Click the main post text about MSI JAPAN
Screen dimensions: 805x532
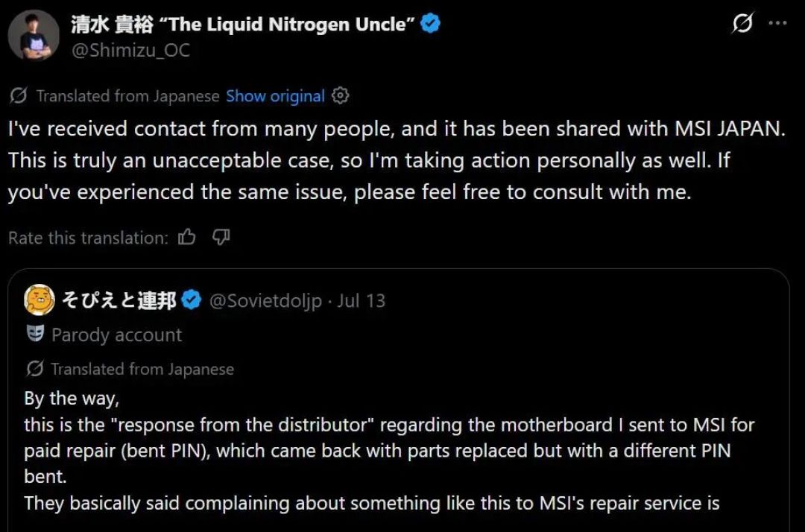coord(397,160)
